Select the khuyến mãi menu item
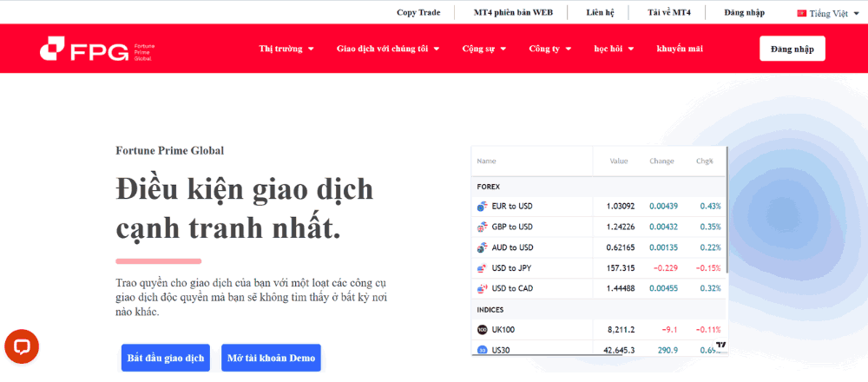 (680, 49)
